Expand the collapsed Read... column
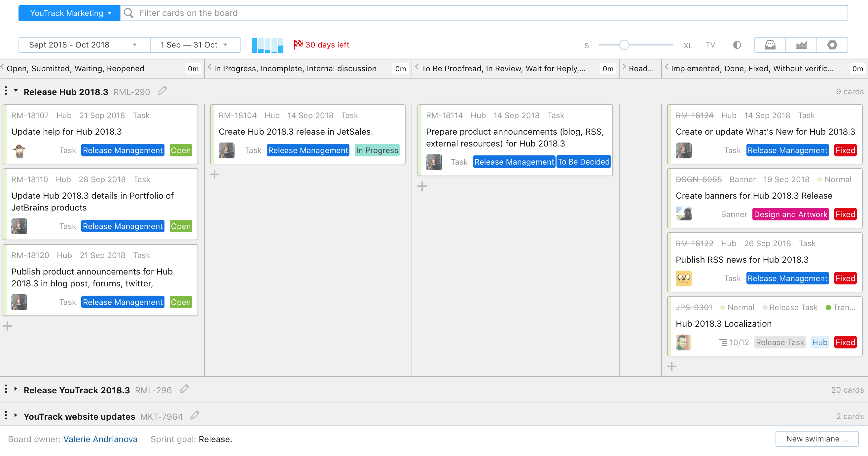 624,67
